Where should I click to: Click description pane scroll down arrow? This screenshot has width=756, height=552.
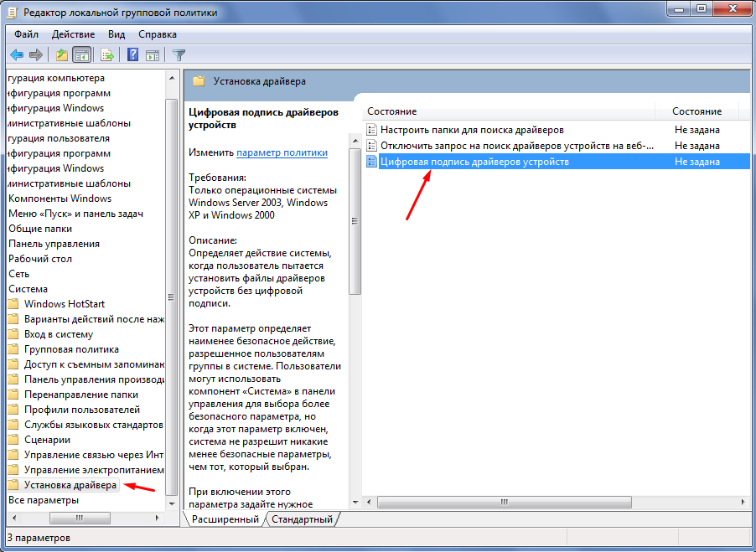pyautogui.click(x=355, y=503)
